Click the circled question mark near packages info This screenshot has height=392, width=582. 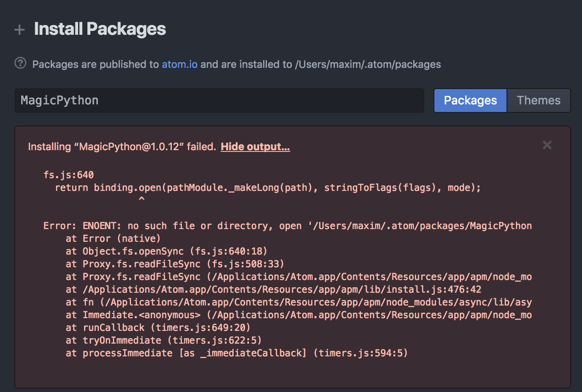[20, 64]
